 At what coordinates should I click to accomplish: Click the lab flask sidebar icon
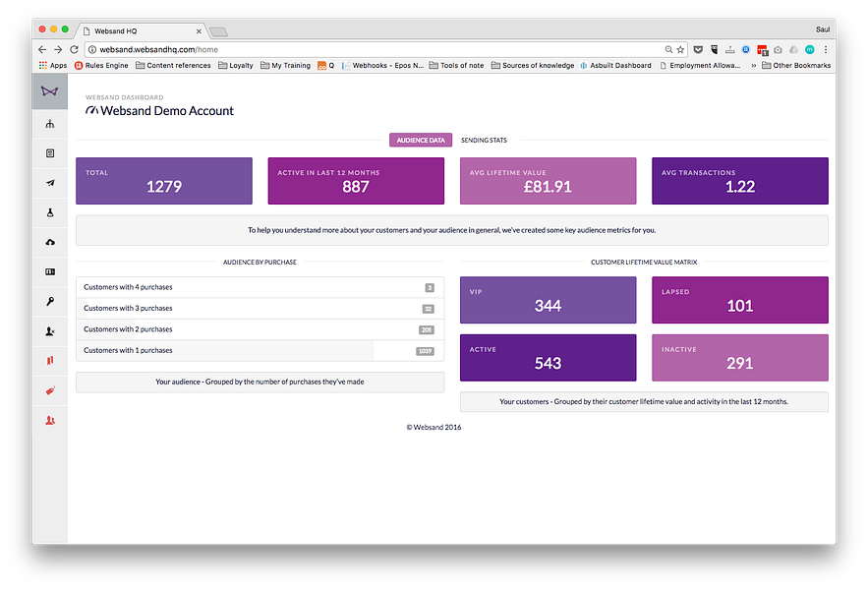click(50, 212)
